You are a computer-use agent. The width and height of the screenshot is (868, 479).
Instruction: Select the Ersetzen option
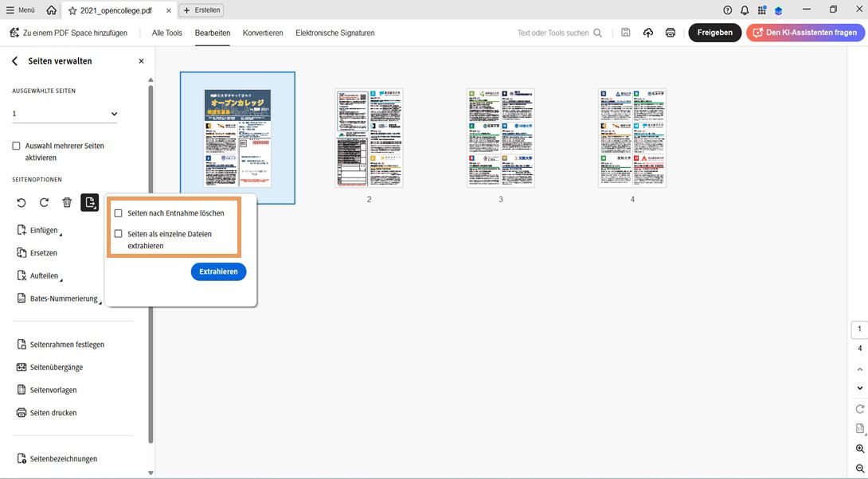tap(37, 253)
